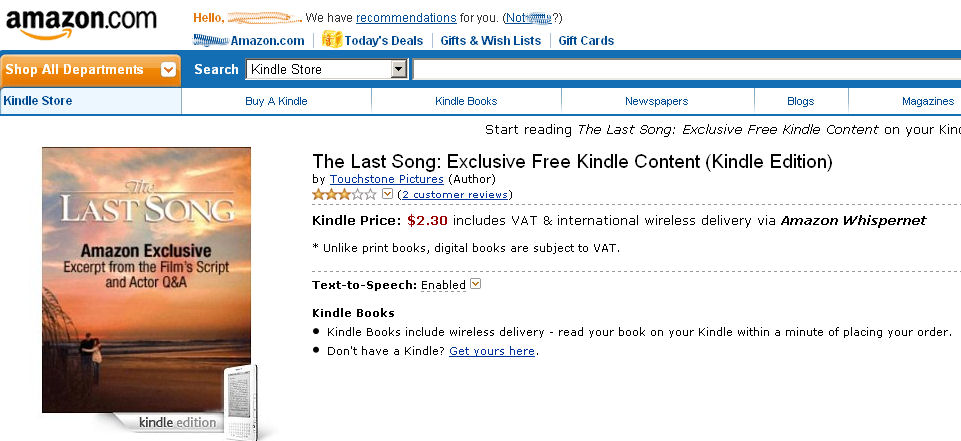View the 2 customer reviews link
Screen dimensions: 961x441
tap(454, 194)
